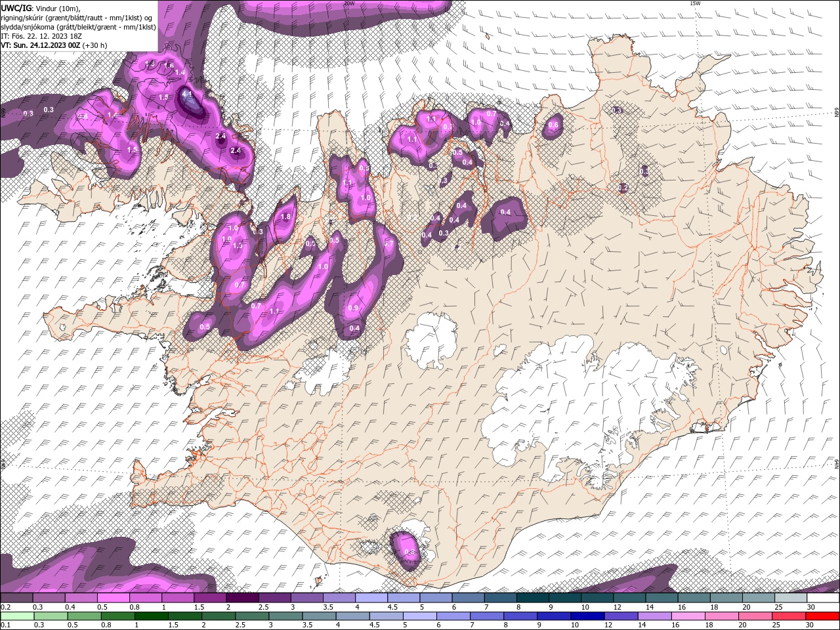This screenshot has height=630, width=840.
Task: Click the 'UWC/IG' title text
Action: click(x=16, y=8)
